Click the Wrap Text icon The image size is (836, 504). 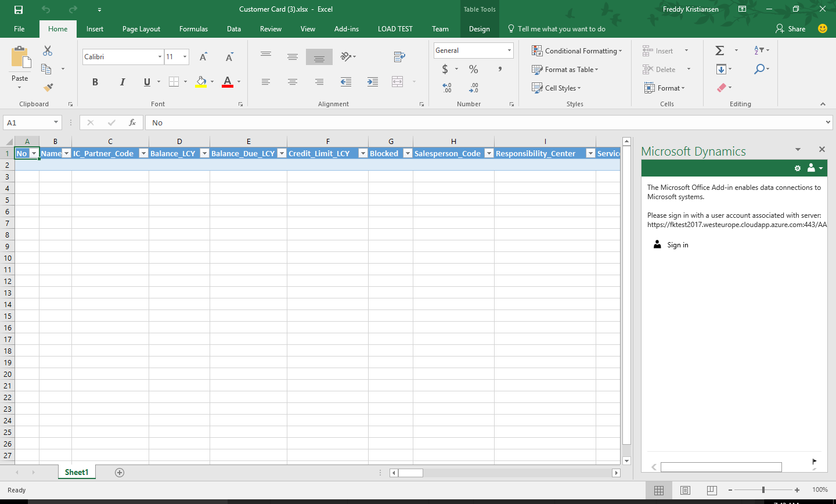[x=399, y=56]
